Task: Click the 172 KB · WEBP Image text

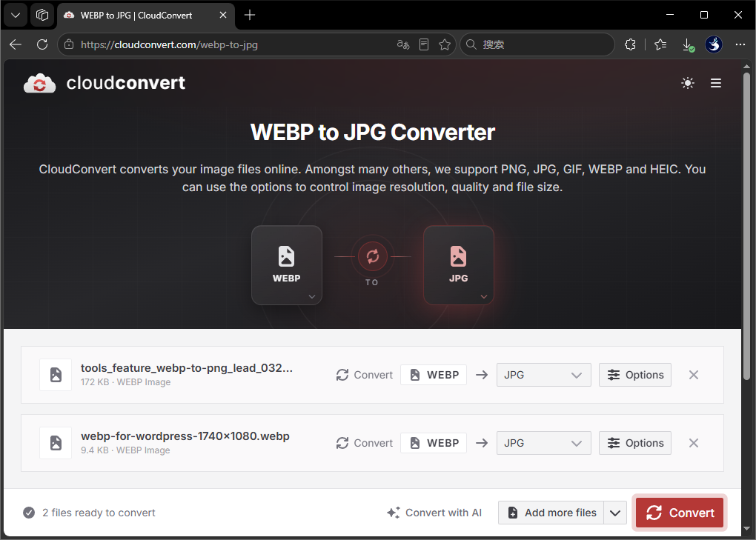Action: [125, 382]
